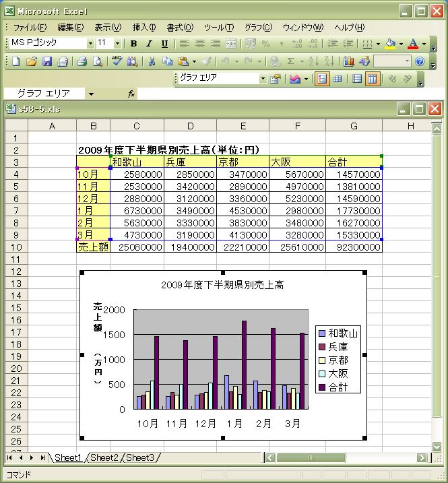This screenshot has width=448, height=483.
Task: Save the workbook using the floppy icon
Action: (x=47, y=61)
